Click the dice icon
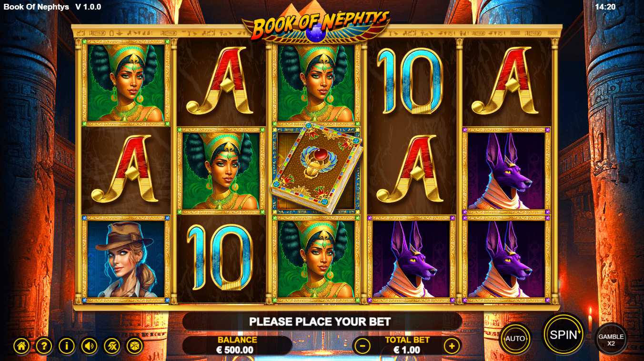 (x=134, y=346)
